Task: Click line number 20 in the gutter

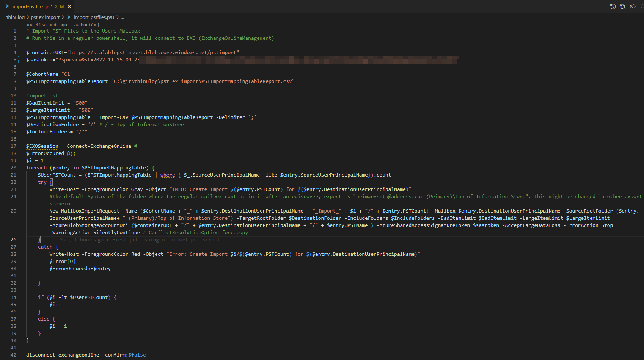Action: [13, 168]
